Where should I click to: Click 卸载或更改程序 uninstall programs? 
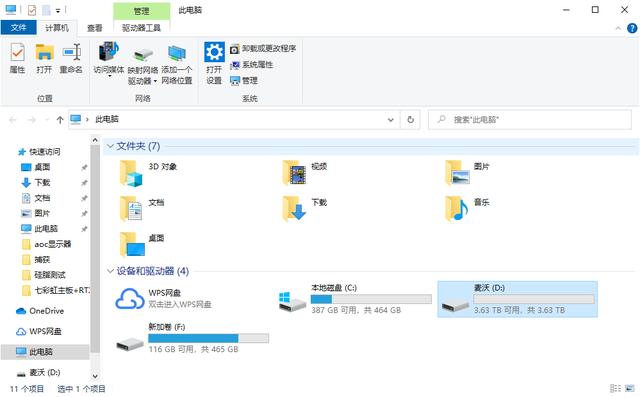tap(263, 49)
